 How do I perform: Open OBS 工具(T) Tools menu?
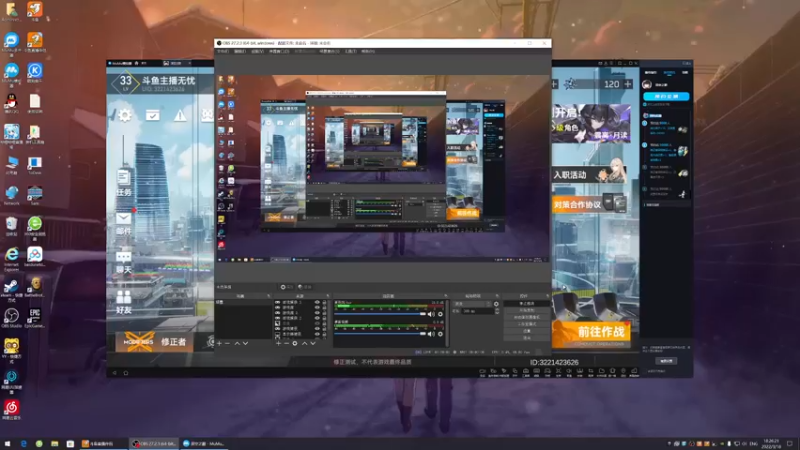(x=351, y=52)
